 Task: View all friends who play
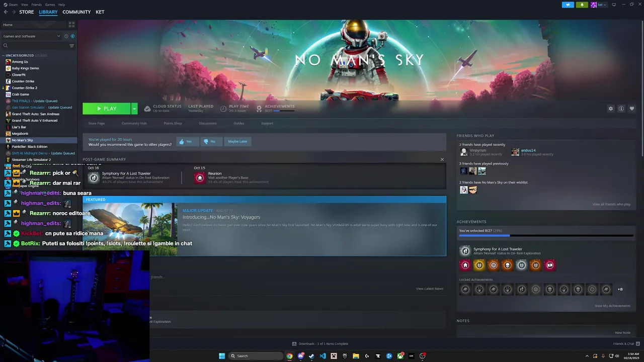pos(611,204)
